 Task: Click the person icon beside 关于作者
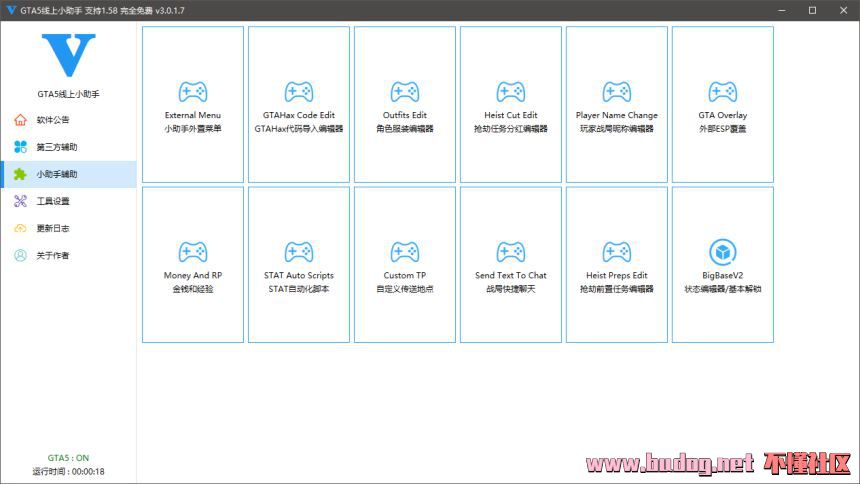(x=20, y=255)
